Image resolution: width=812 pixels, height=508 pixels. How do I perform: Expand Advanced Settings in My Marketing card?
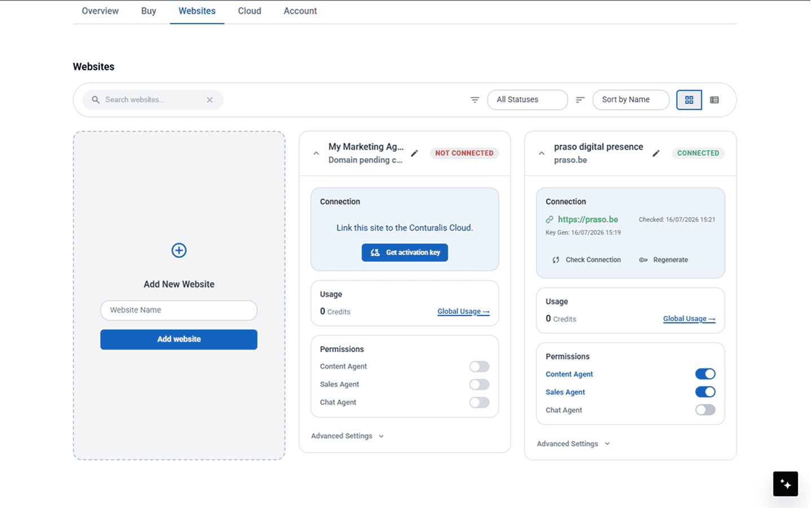[x=347, y=436]
